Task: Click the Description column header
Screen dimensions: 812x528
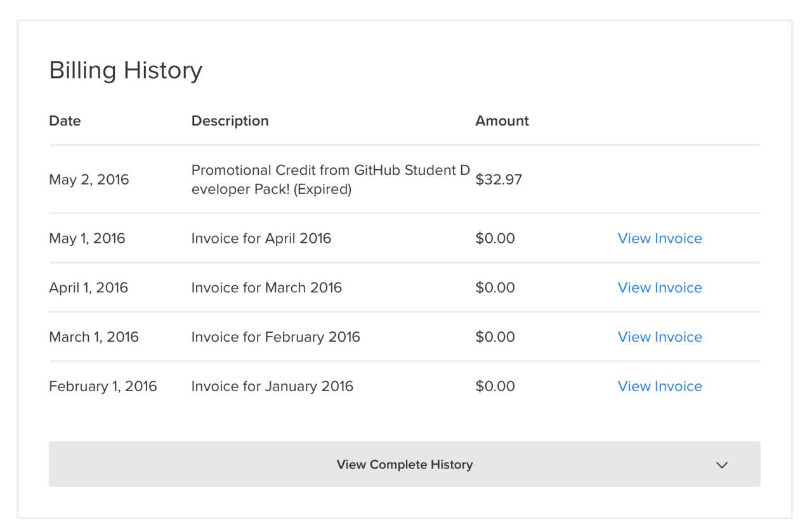Action: (230, 120)
